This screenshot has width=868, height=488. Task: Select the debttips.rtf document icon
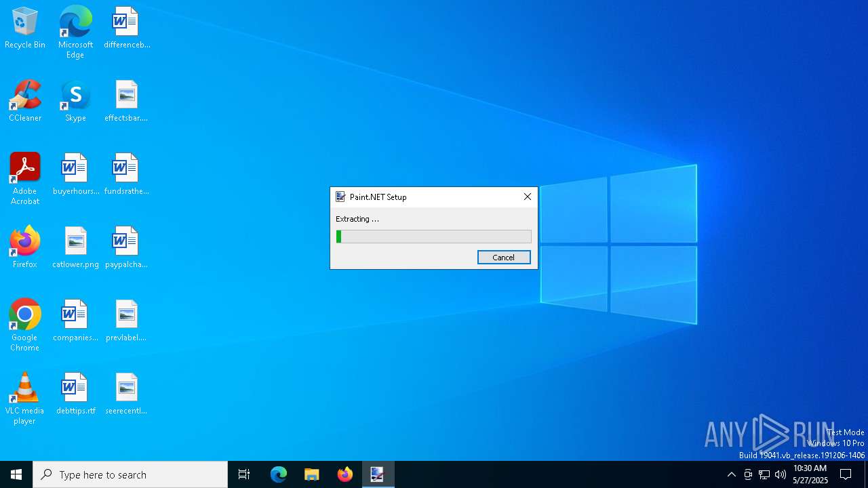click(75, 394)
